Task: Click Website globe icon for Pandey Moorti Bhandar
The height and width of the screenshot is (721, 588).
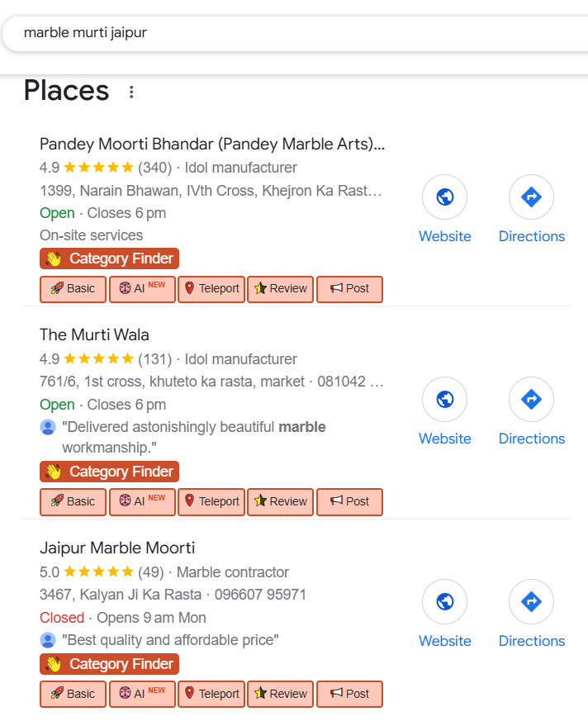Action: tap(444, 197)
